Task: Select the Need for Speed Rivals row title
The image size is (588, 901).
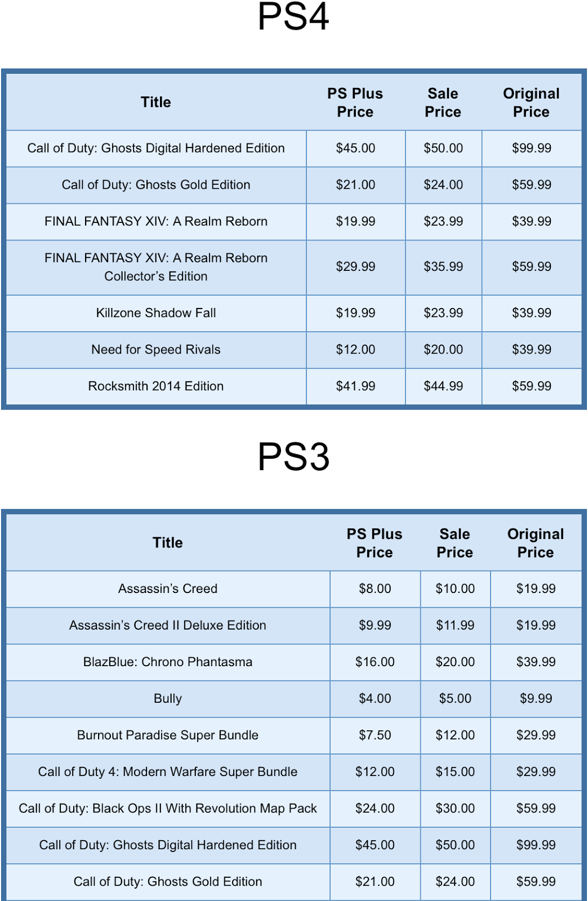Action: pos(156,350)
